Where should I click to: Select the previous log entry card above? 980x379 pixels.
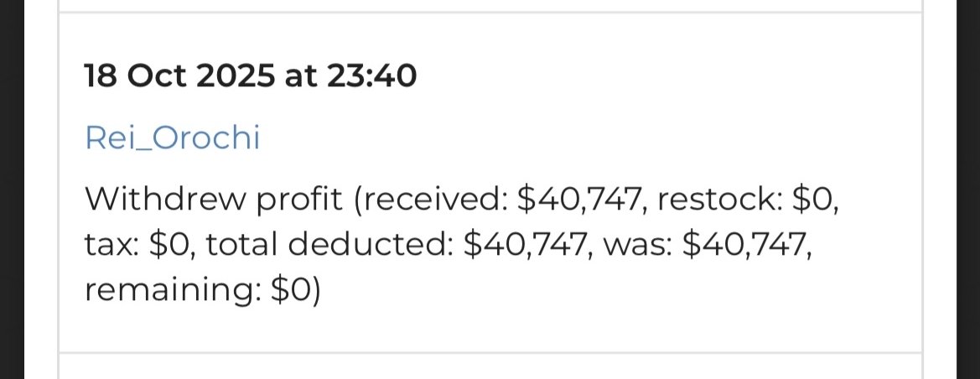coord(490,4)
